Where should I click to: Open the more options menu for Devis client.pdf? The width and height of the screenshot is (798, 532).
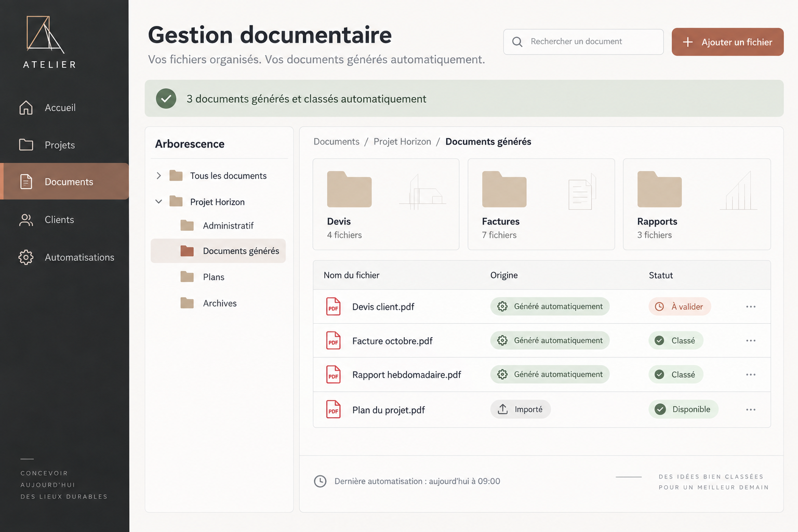coord(751,307)
